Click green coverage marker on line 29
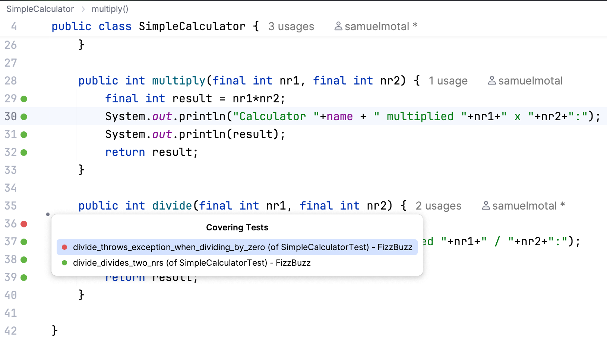Screen dimensions: 607x364 tap(24, 99)
